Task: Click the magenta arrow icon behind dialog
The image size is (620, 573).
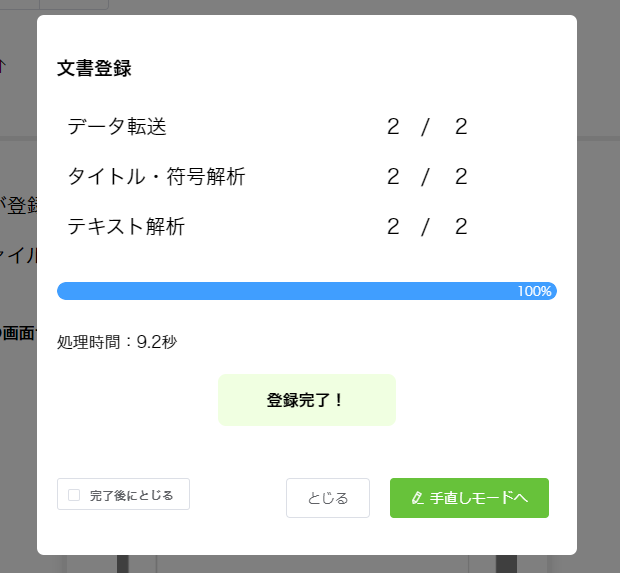Action: pyautogui.click(x=3, y=67)
